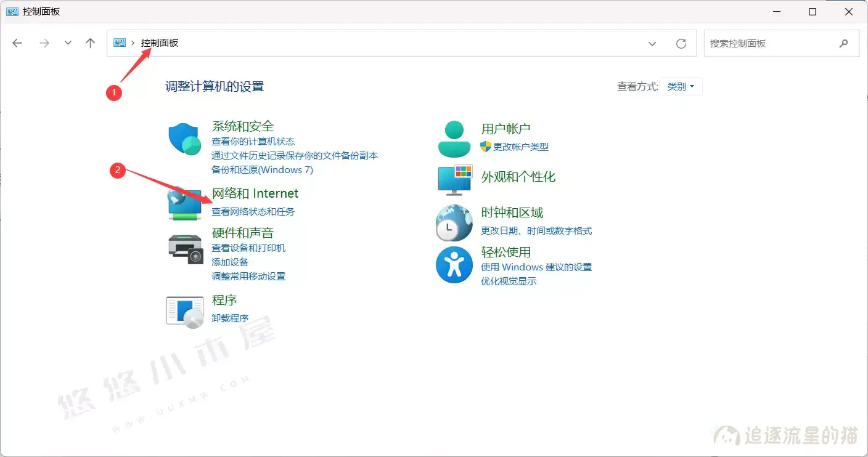
Task: Click the 时钟和区域 clock icon
Action: pos(454,222)
